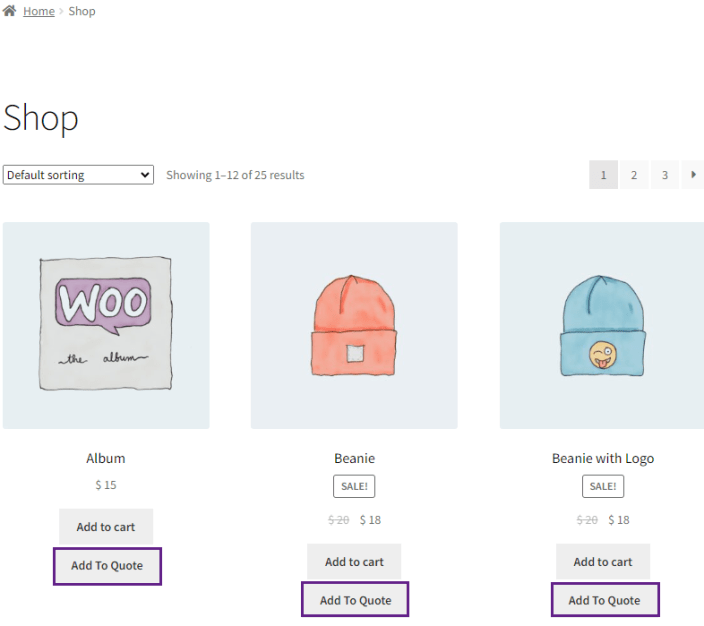Open the Album product title
This screenshot has height=626, width=704.
106,458
